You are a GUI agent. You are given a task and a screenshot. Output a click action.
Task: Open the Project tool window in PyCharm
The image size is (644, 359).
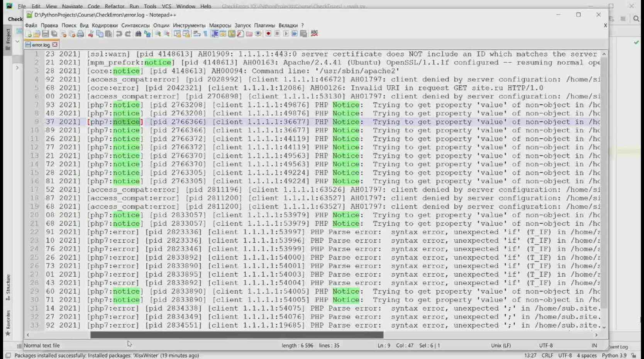click(8, 39)
